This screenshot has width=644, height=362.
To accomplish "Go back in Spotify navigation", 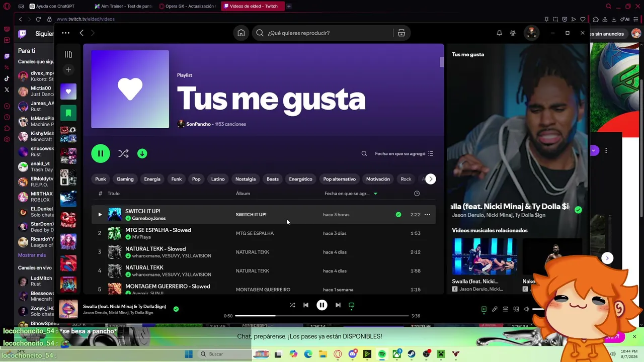I will (x=82, y=33).
